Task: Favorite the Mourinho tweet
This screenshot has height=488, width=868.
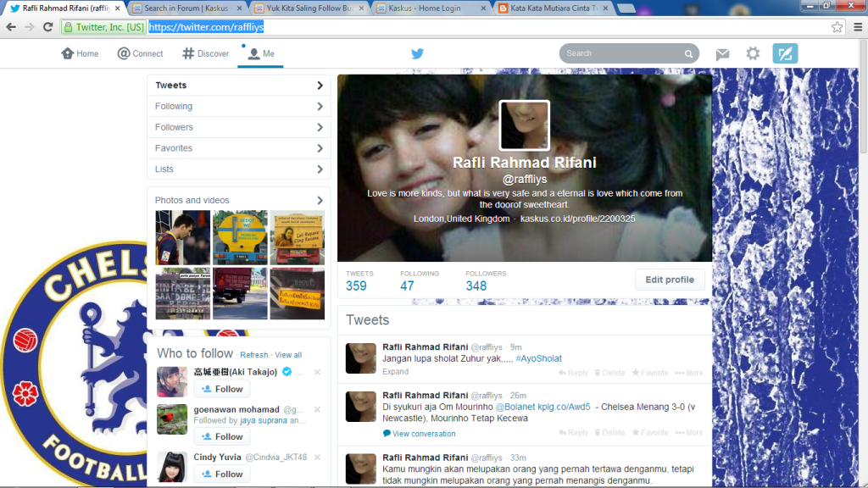Action: 650,433
